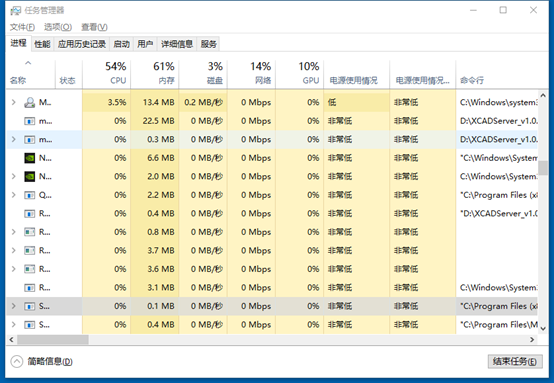554x383 pixels.
Task: Expand the R... process with 3.7 MB memory
Action: [13, 251]
